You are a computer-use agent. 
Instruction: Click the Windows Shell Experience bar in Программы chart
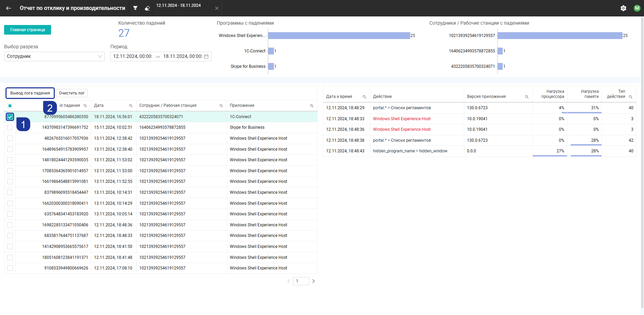point(339,36)
